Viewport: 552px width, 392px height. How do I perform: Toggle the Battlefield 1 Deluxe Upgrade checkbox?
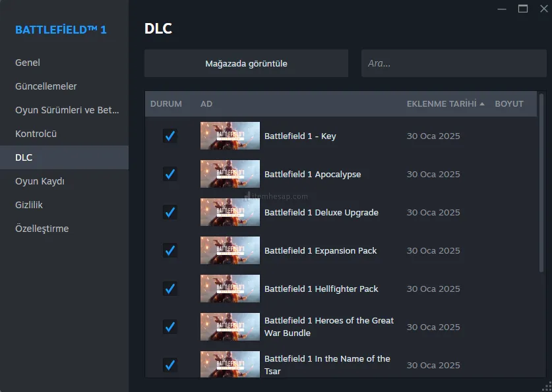pos(170,212)
